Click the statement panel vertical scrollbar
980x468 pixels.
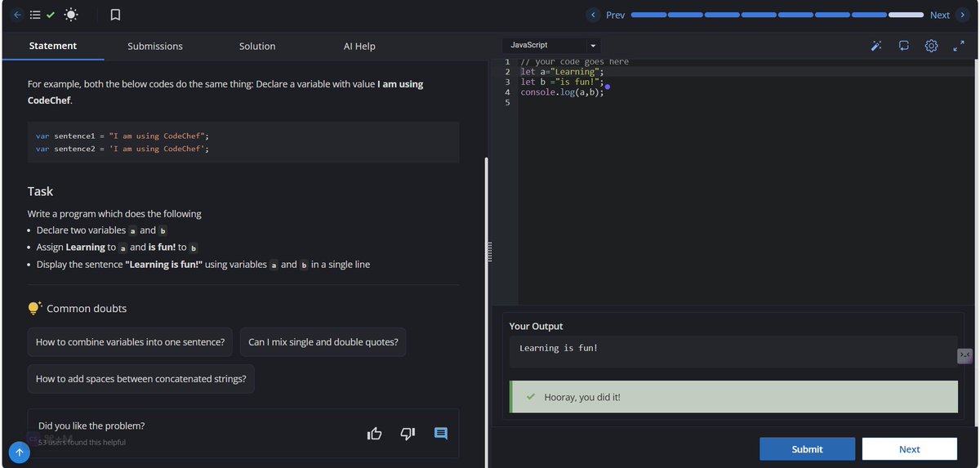pos(485,310)
